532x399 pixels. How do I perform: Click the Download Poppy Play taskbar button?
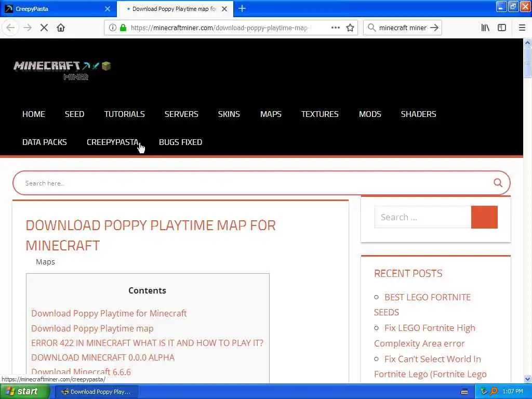[x=96, y=392]
